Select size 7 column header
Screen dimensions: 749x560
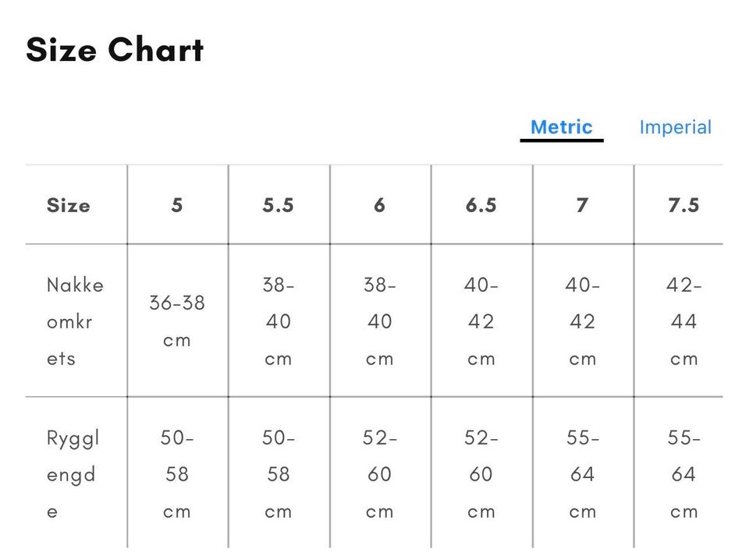point(582,205)
